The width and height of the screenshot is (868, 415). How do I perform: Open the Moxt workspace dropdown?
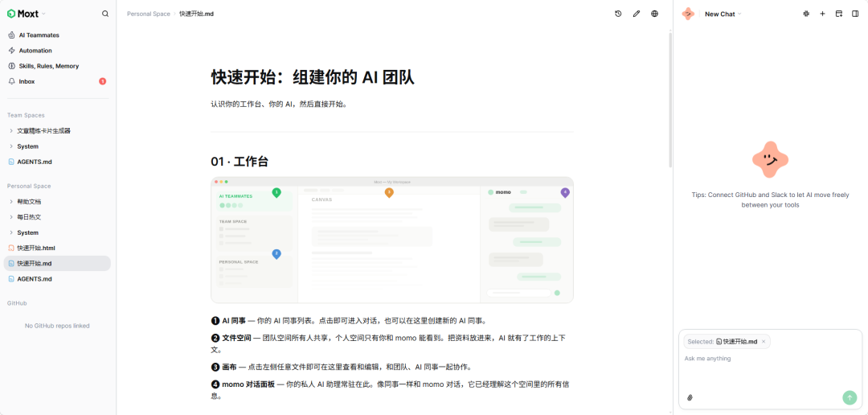[27, 14]
